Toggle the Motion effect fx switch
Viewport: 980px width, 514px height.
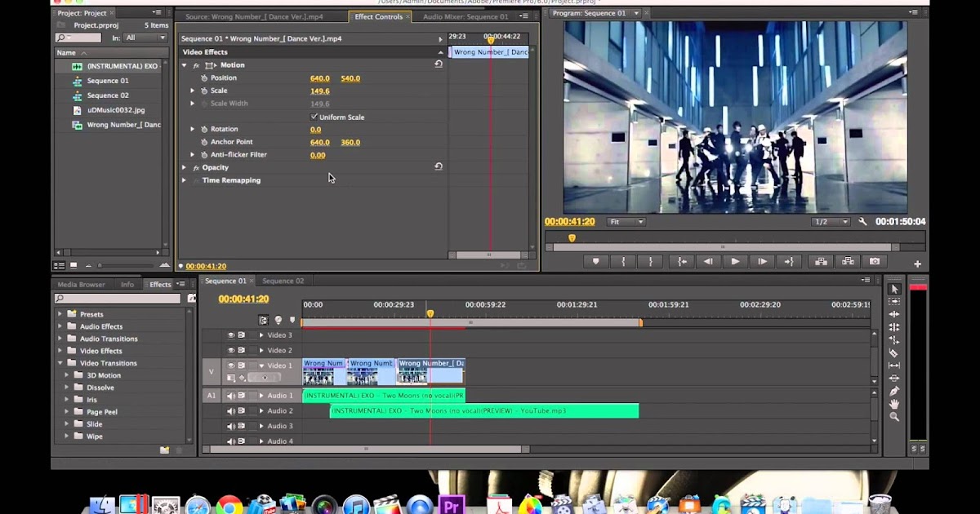(x=196, y=64)
